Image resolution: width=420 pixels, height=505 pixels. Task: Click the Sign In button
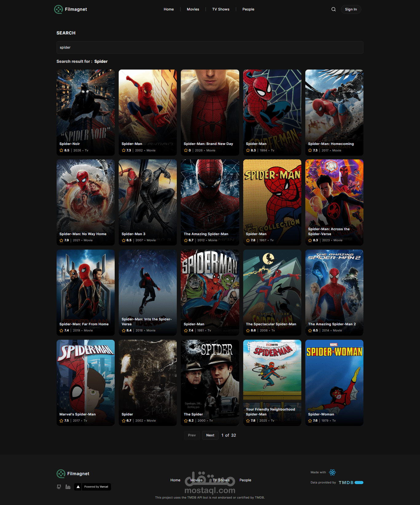(351, 9)
